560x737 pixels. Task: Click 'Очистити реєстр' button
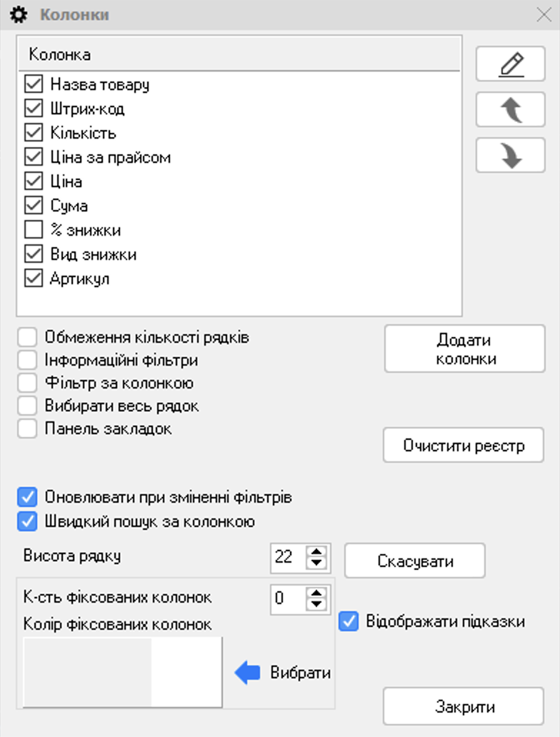pos(464,445)
